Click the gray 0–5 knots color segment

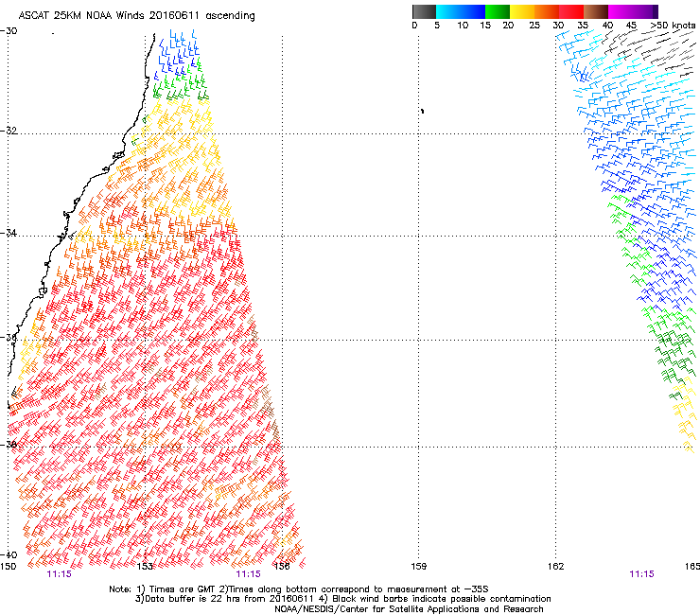tap(424, 11)
